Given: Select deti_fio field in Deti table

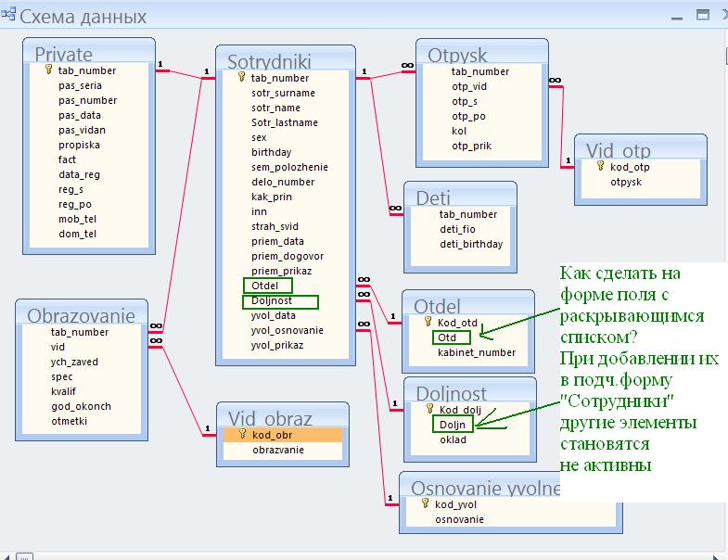Looking at the screenshot, I should (x=458, y=229).
